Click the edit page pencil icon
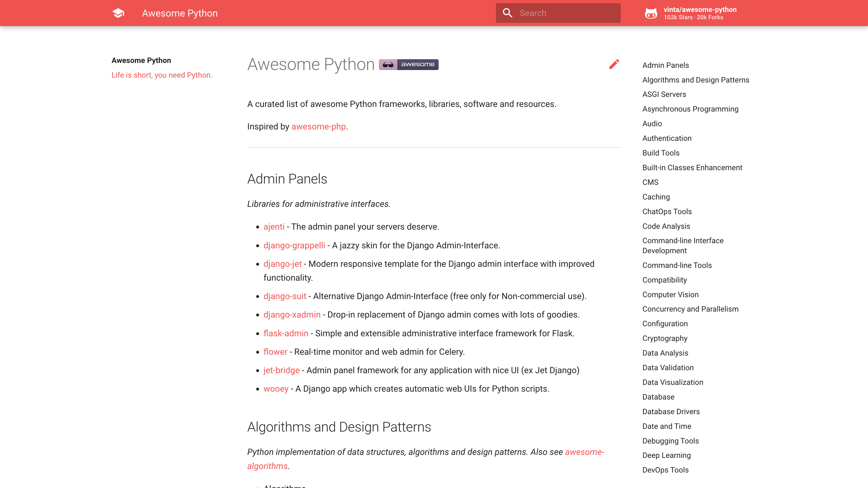The height and width of the screenshot is (488, 868). pyautogui.click(x=614, y=64)
